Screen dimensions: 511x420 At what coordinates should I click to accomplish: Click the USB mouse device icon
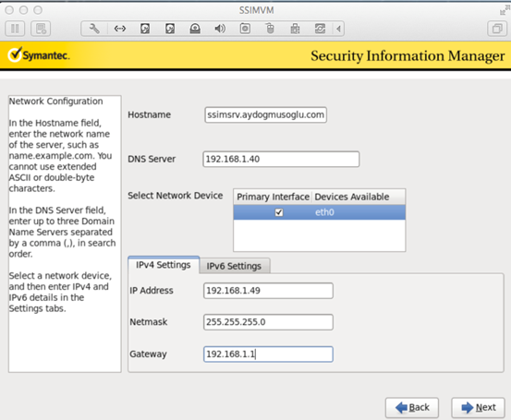[270, 29]
